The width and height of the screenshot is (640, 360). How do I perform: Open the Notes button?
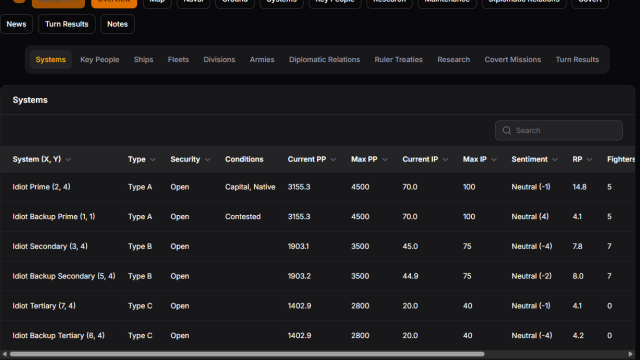[118, 24]
